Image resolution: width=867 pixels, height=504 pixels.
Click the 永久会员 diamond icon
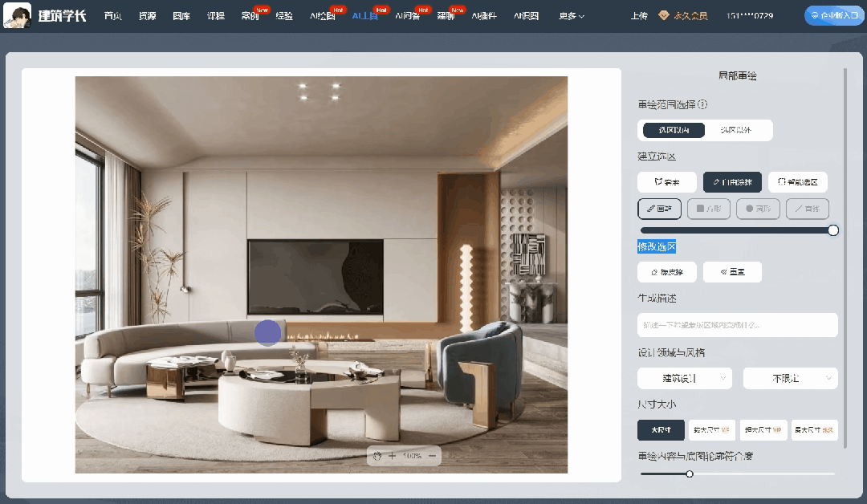(x=664, y=15)
